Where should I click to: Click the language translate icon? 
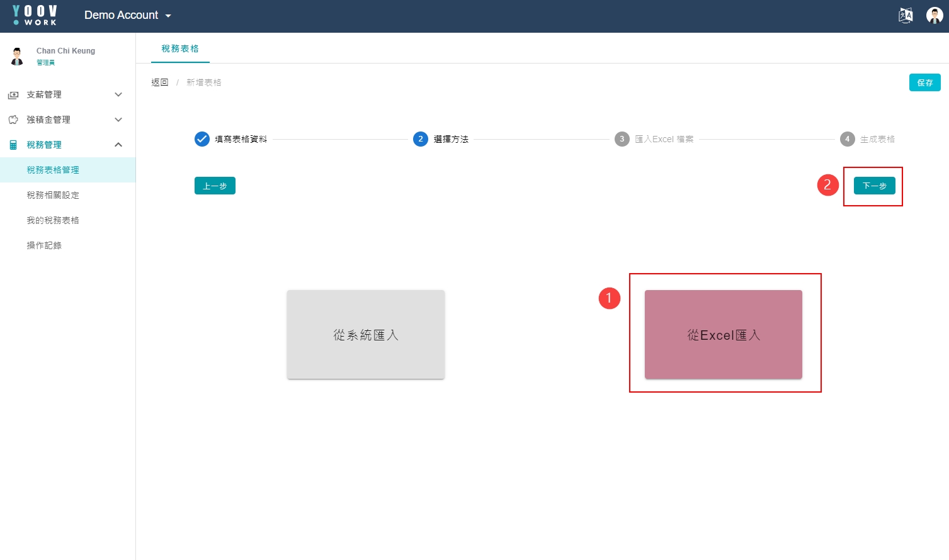906,16
